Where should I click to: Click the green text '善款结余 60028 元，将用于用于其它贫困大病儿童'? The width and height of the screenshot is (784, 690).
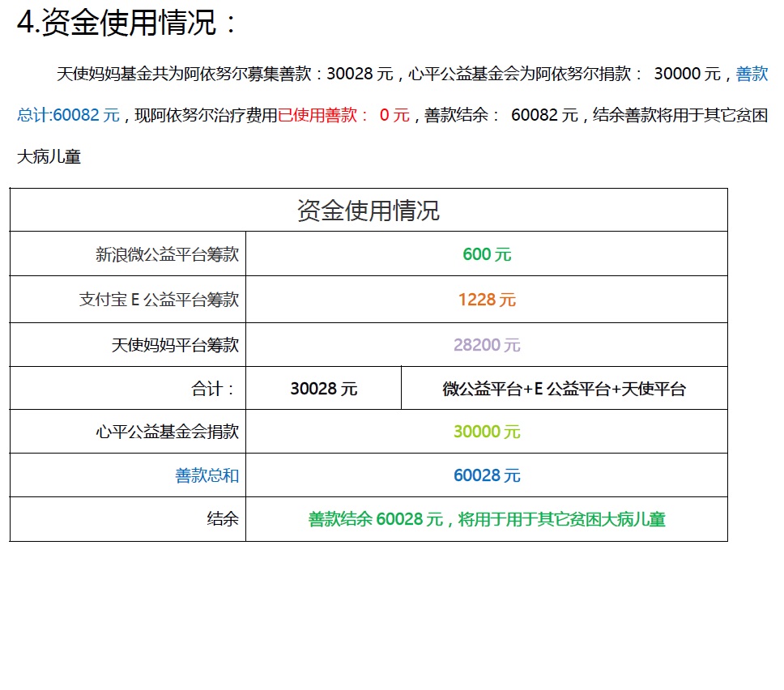pos(487,519)
